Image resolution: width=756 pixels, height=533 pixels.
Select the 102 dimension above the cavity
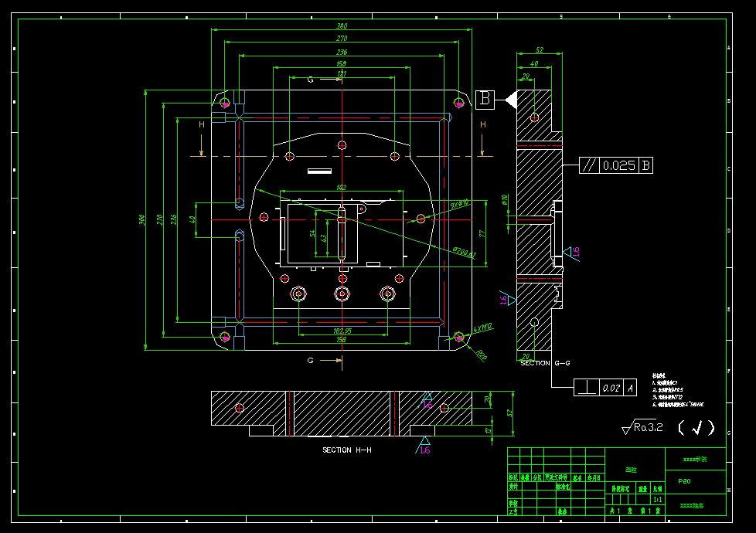coord(341,188)
